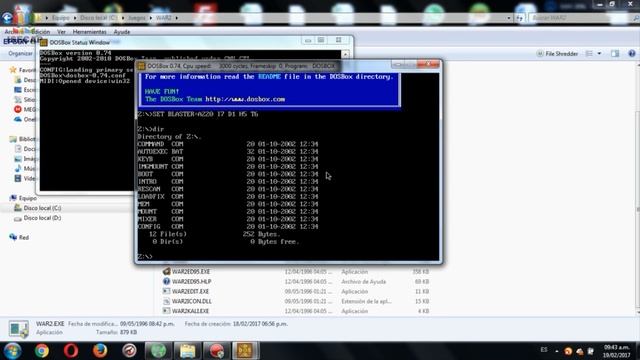The width and height of the screenshot is (640, 360).
Task: Select Red in the navigation pane
Action: 24,237
